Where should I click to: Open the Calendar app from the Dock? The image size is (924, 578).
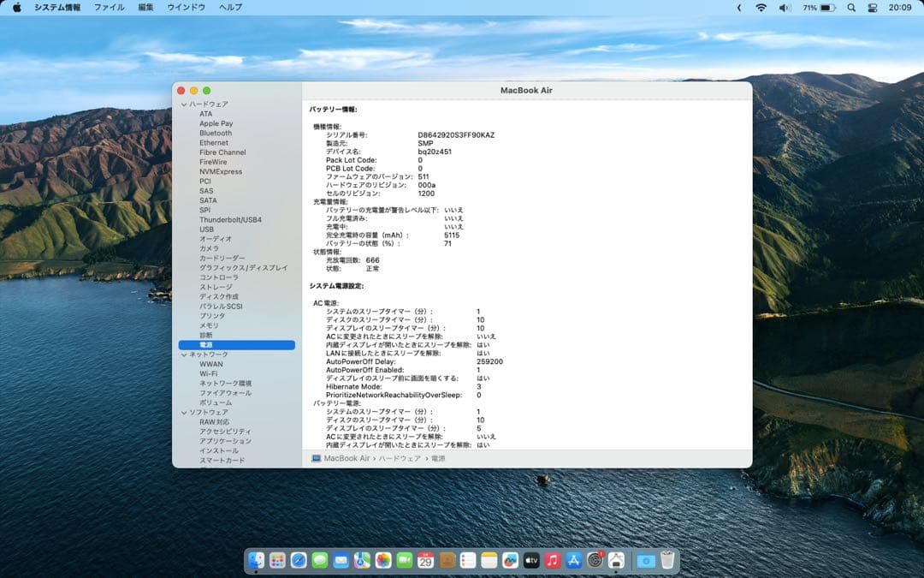pos(423,563)
